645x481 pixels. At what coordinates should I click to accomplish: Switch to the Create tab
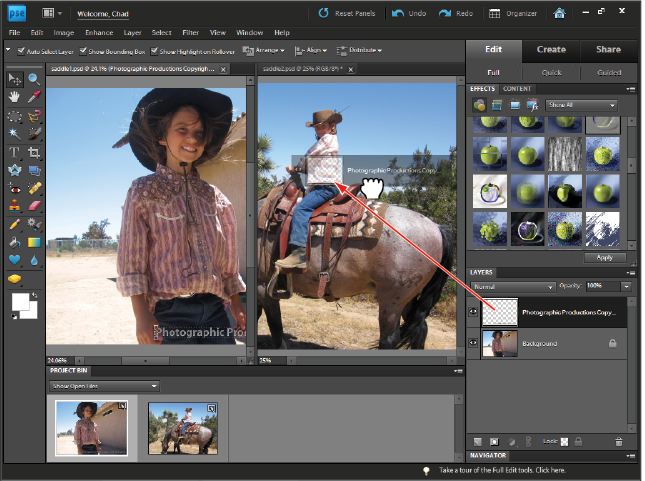click(551, 48)
